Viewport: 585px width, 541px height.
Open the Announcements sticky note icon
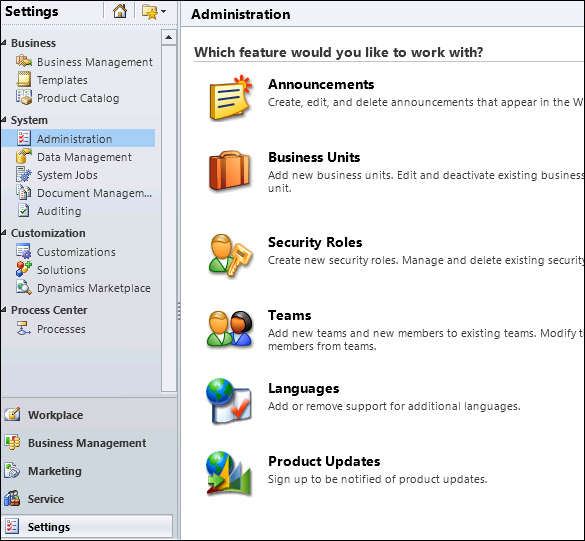(231, 98)
